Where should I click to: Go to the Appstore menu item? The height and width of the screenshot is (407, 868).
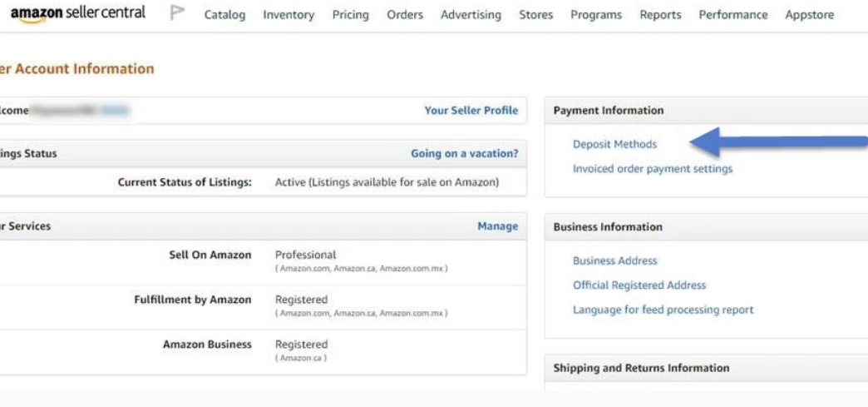[x=809, y=15]
